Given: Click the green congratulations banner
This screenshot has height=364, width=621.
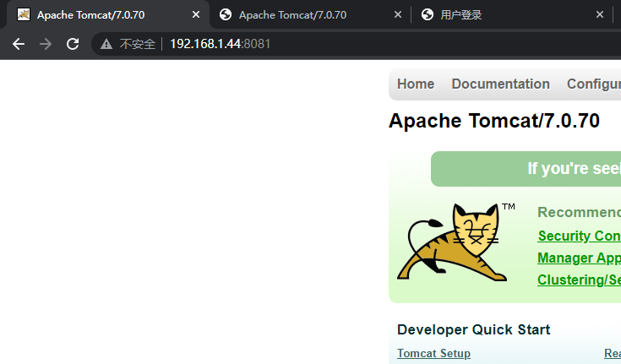Looking at the screenshot, I should [x=526, y=169].
